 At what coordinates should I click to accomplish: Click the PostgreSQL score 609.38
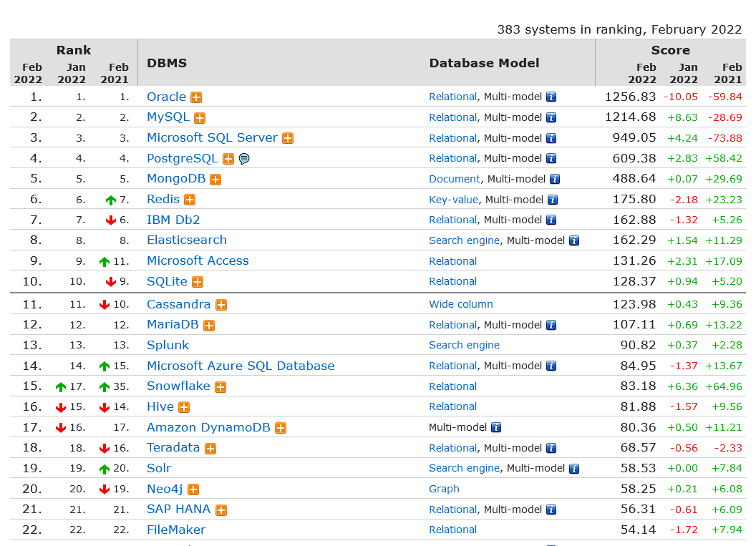click(x=634, y=159)
